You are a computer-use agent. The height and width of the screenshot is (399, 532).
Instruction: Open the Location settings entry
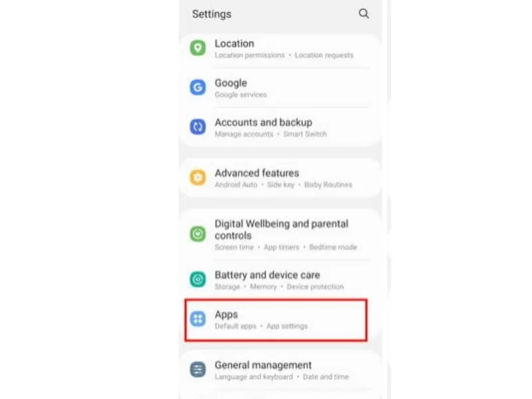point(280,49)
